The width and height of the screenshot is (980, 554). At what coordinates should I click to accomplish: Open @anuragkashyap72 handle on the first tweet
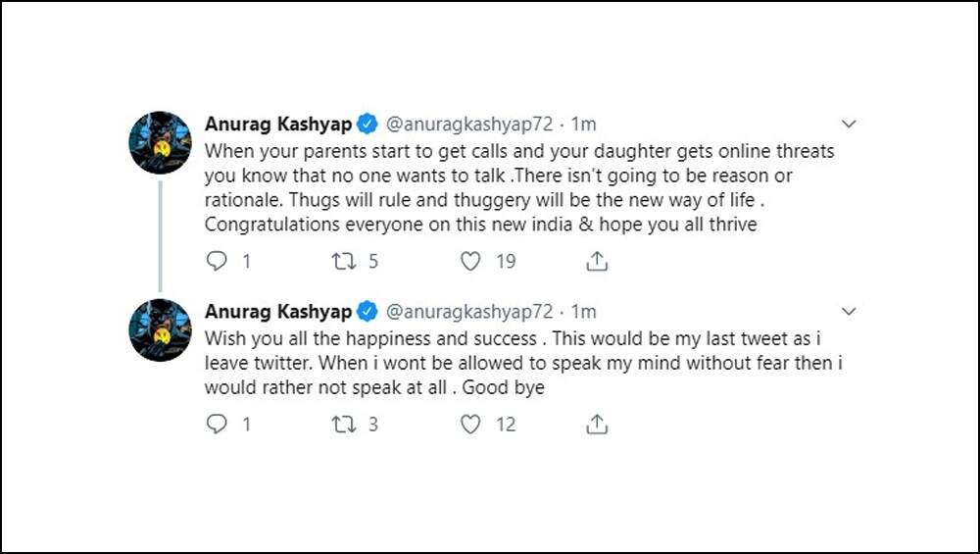(x=469, y=124)
